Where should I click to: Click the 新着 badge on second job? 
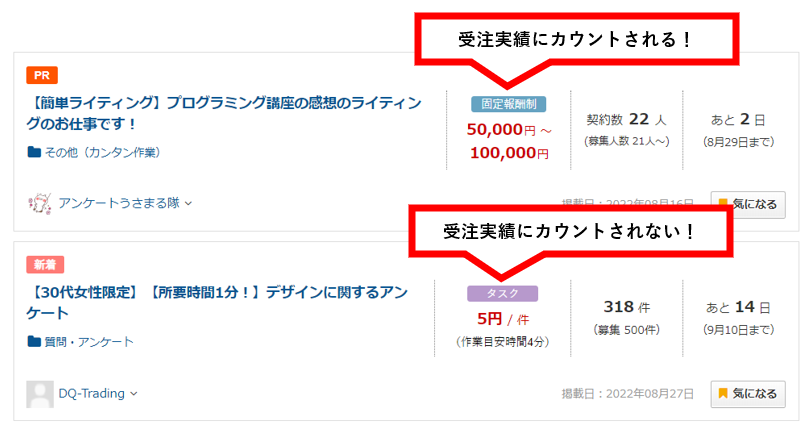point(45,265)
